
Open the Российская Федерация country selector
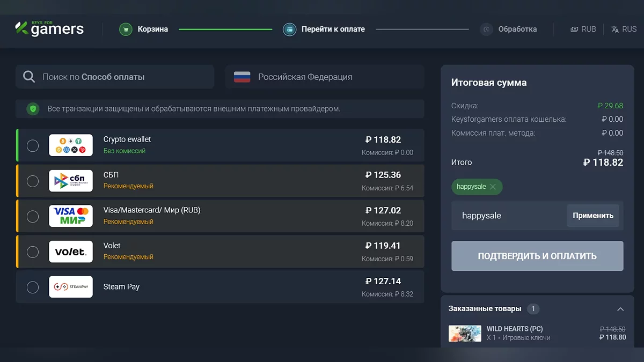[x=324, y=77]
